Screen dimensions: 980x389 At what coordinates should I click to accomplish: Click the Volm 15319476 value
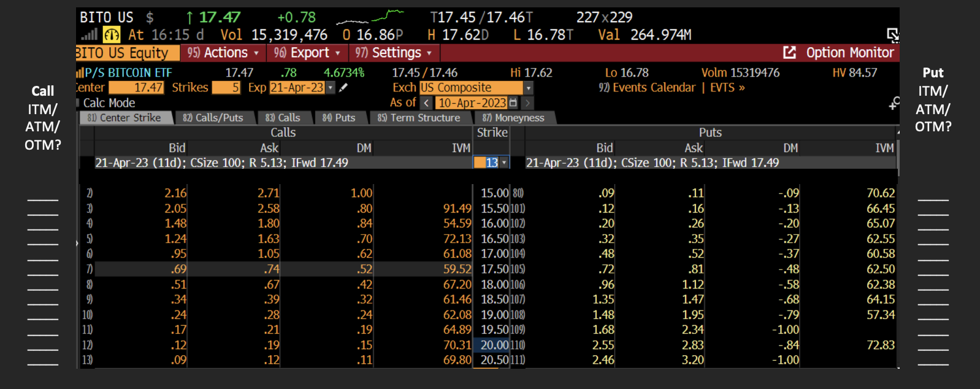(x=741, y=73)
